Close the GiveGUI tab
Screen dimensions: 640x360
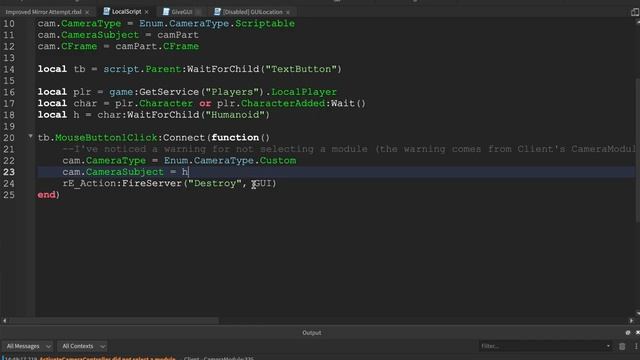pos(198,12)
